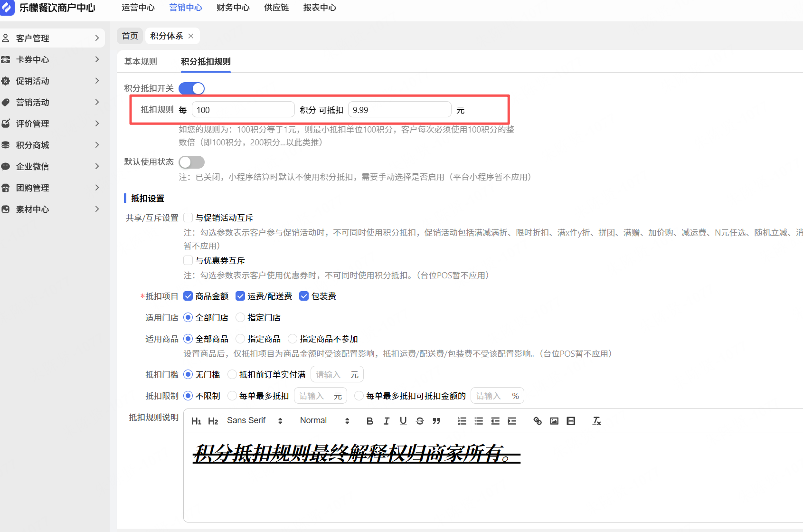Click the deduction value field showing 9.99

click(399, 110)
